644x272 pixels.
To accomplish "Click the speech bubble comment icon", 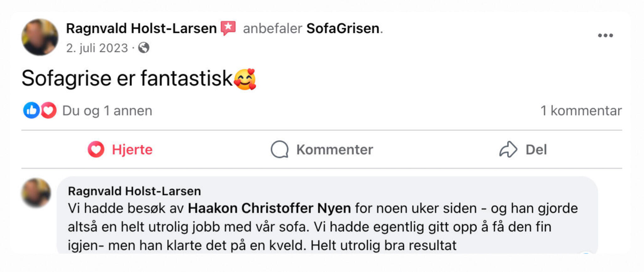I will (279, 149).
